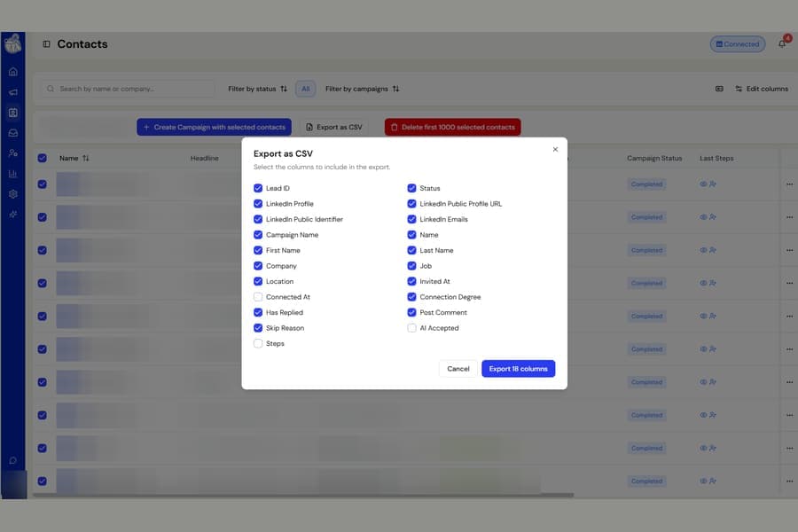Uncheck the Last Name checkbox
This screenshot has width=798, height=532.
(411, 250)
